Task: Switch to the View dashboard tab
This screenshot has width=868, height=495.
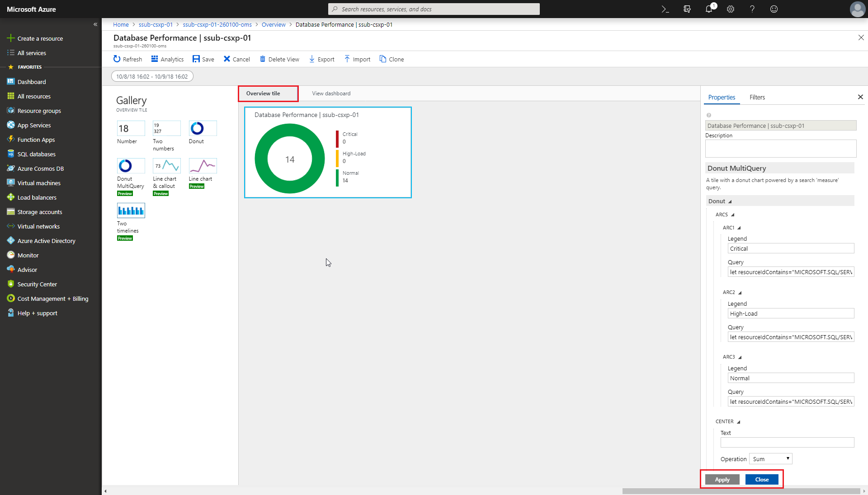Action: tap(331, 93)
